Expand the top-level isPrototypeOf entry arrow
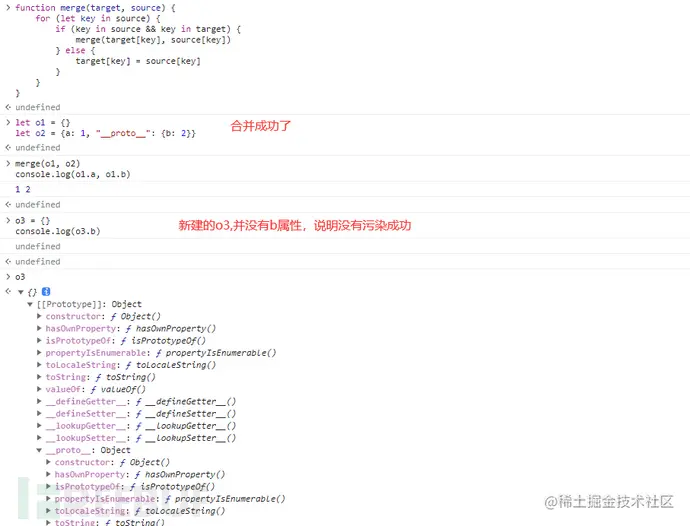The image size is (690, 526). [39, 340]
